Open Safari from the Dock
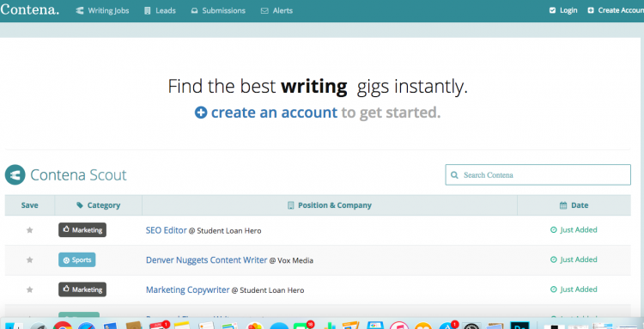The width and height of the screenshot is (644, 329). coord(87,326)
